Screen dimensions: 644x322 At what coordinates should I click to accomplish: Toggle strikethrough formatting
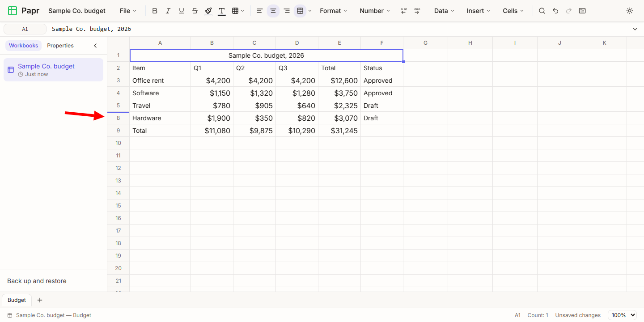click(x=195, y=11)
